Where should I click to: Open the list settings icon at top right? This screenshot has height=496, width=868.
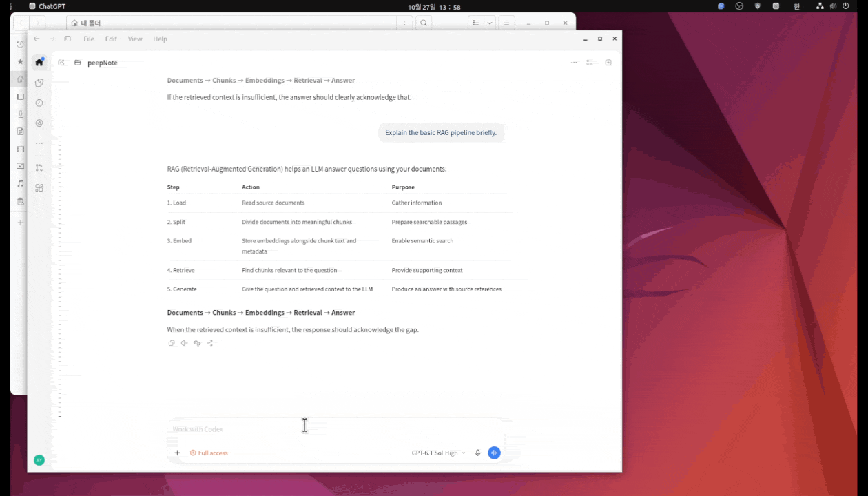click(590, 63)
